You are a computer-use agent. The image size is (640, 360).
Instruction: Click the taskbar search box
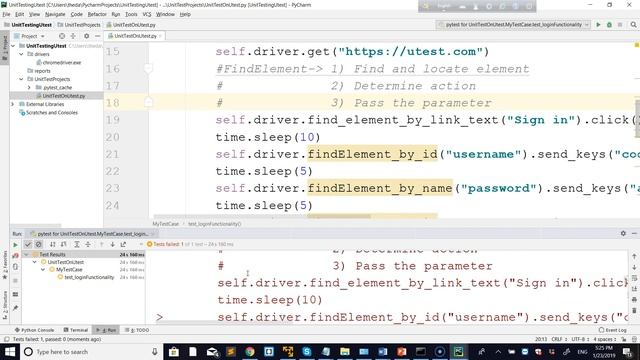[x=91, y=351]
